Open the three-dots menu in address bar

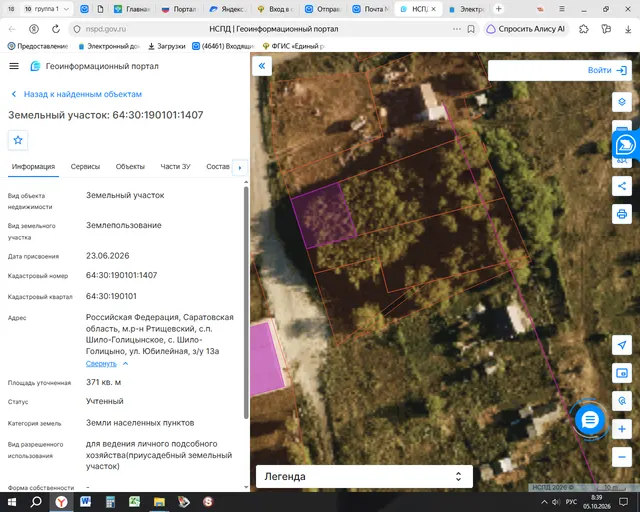pos(457,29)
